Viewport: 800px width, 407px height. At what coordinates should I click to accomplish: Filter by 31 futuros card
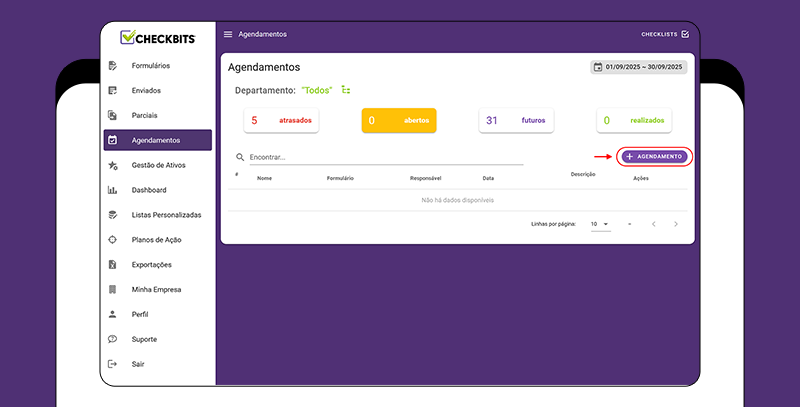click(516, 120)
